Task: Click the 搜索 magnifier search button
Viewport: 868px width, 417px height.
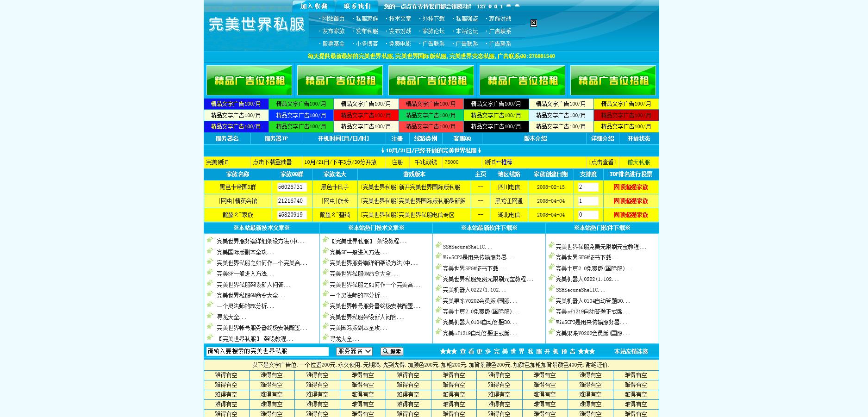Action: point(392,352)
